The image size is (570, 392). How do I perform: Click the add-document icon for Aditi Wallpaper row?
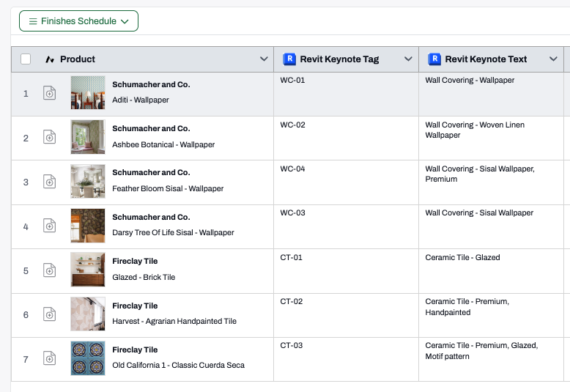[49, 93]
